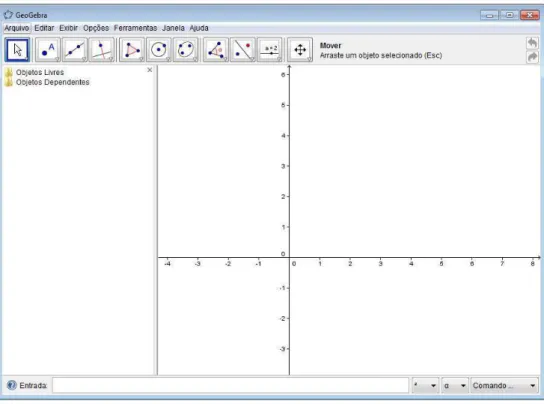The image size is (544, 404).
Task: Select the Mover arrow tool
Action: tap(17, 50)
